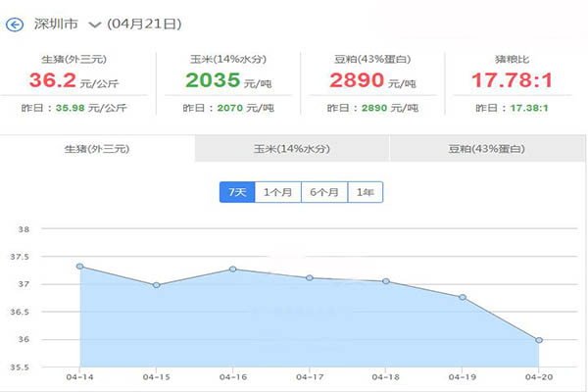Switch the chart range to 1个月
The height and width of the screenshot is (392, 588).
(277, 192)
